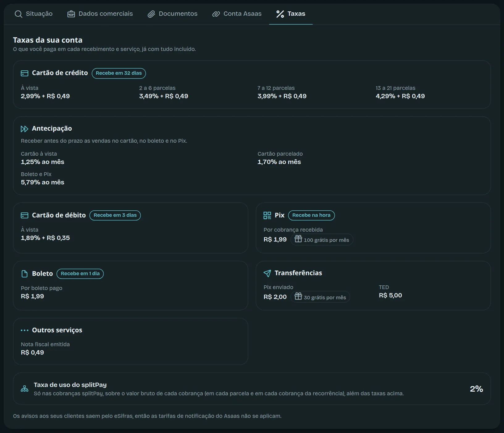
Task: Click the gift icon beside 30 grátis por mês
Action: (298, 296)
